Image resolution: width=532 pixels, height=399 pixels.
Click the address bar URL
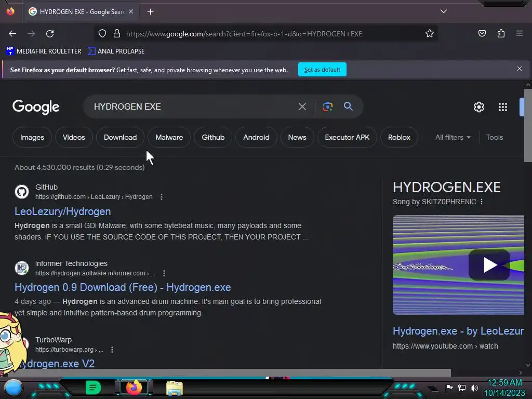[244, 34]
